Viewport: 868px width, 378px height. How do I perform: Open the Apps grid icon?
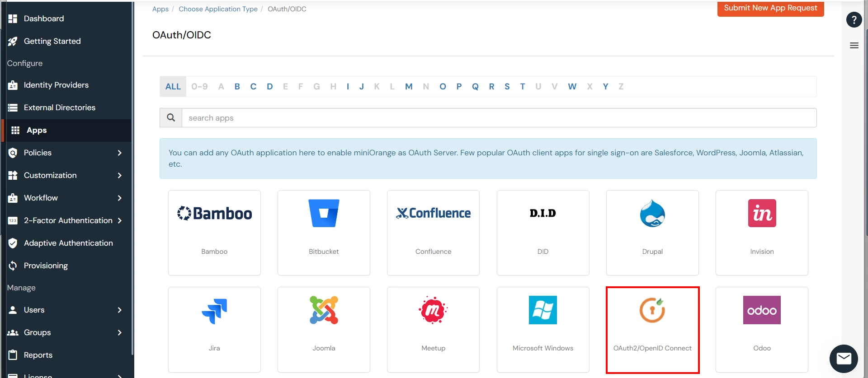(x=15, y=130)
